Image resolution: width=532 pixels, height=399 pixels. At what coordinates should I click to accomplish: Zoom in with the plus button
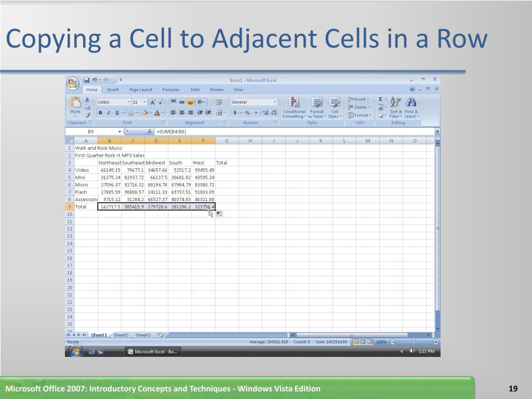point(436,342)
